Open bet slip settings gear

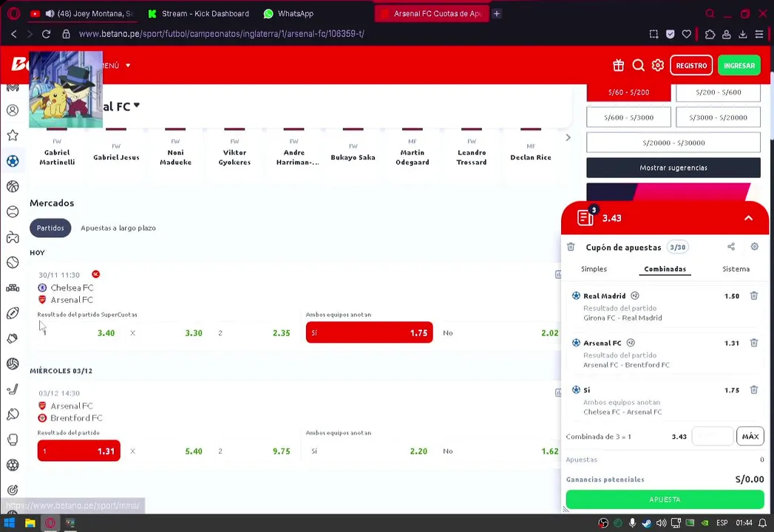coord(754,246)
